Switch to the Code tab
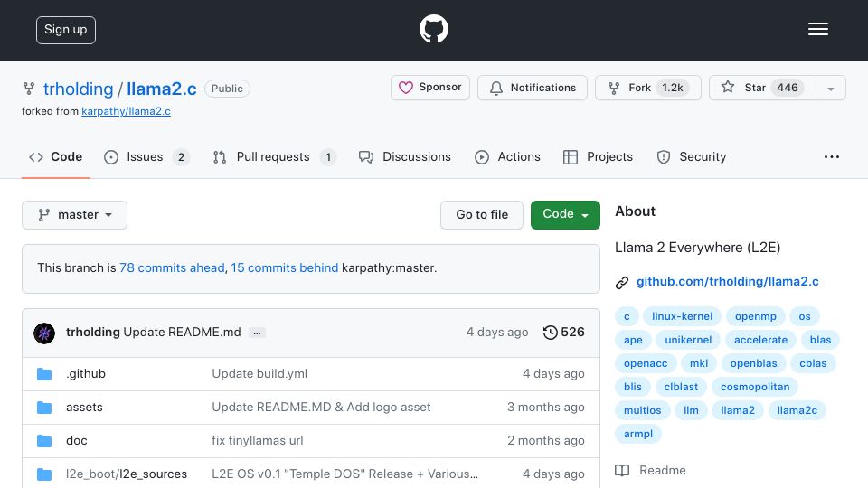The height and width of the screenshot is (488, 868). pyautogui.click(x=55, y=157)
